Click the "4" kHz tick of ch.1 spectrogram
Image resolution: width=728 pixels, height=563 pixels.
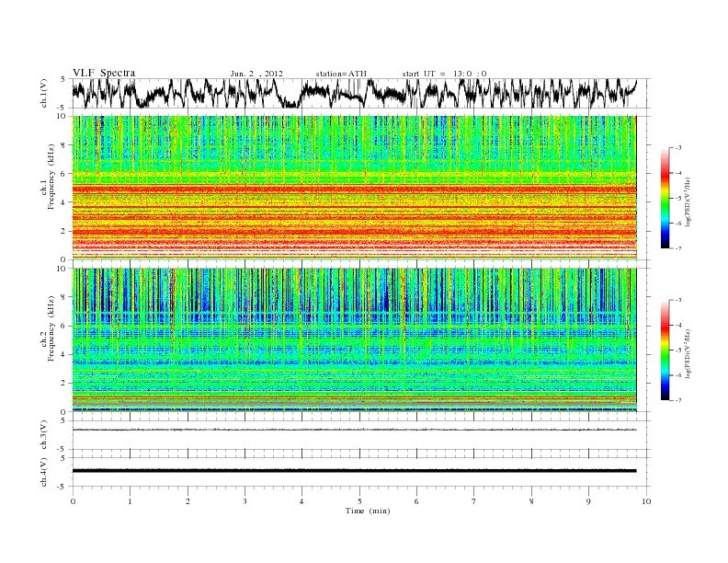pyautogui.click(x=63, y=202)
